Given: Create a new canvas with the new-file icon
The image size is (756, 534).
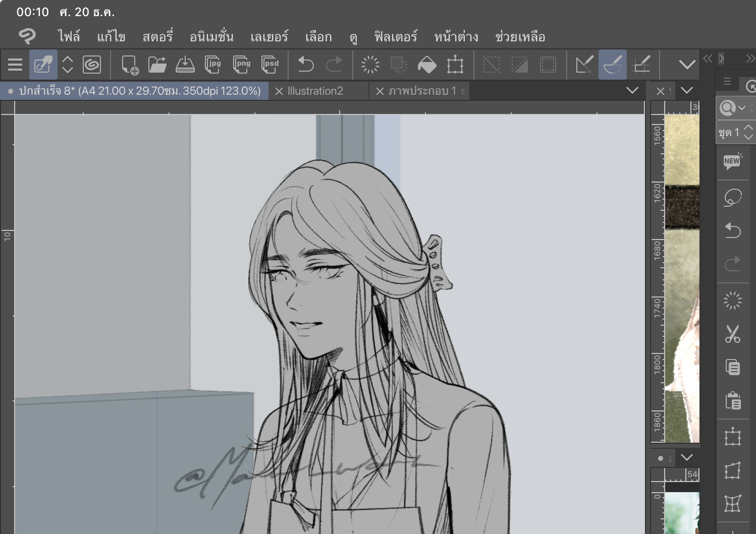Looking at the screenshot, I should 130,65.
